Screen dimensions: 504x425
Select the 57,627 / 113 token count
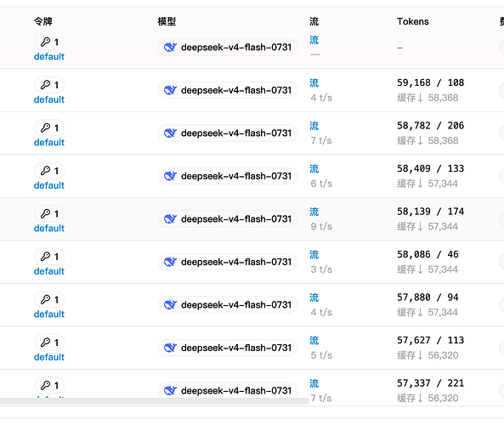(x=430, y=340)
